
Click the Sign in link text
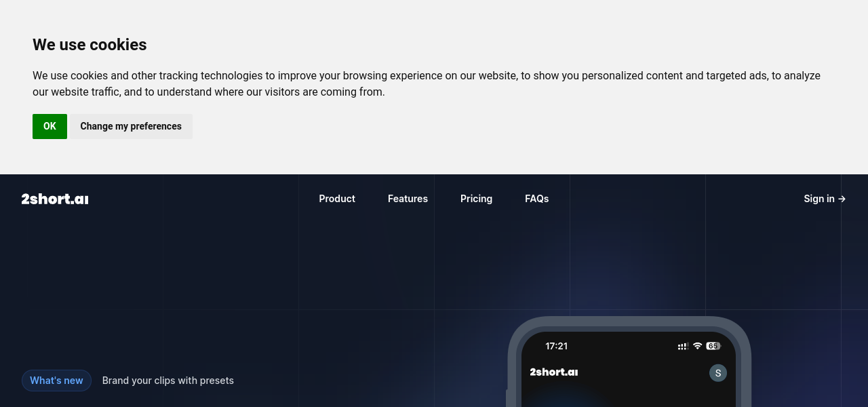tap(818, 199)
